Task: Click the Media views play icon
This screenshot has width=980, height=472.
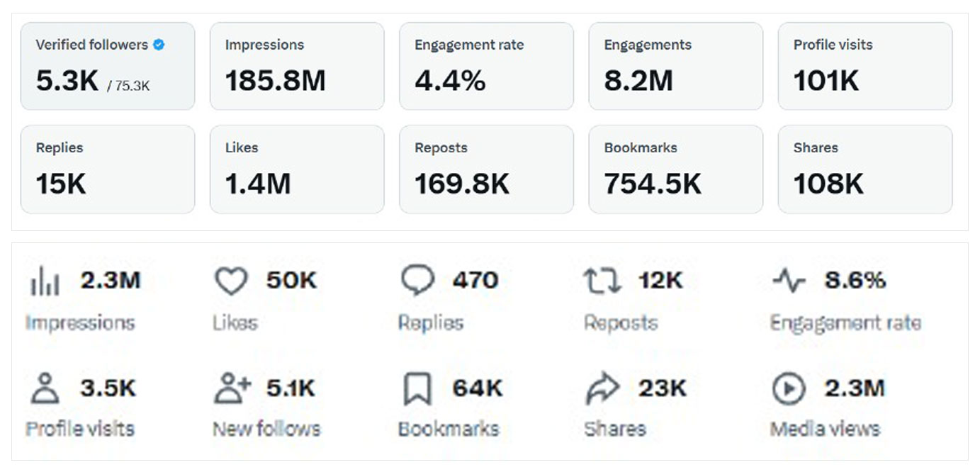Action: click(x=789, y=389)
